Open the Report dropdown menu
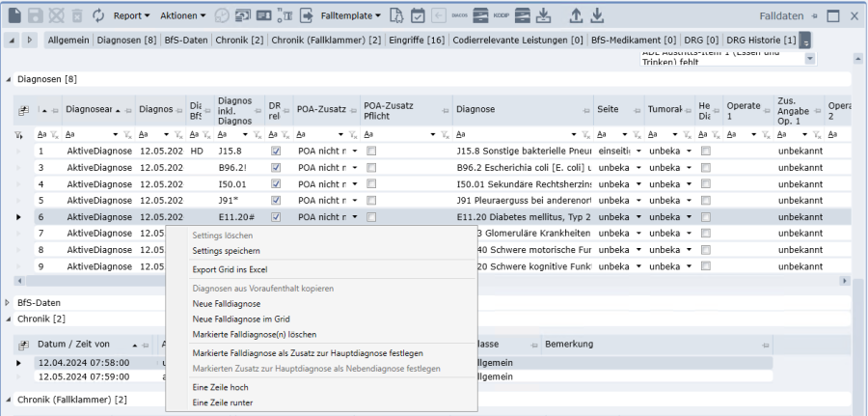 (131, 15)
